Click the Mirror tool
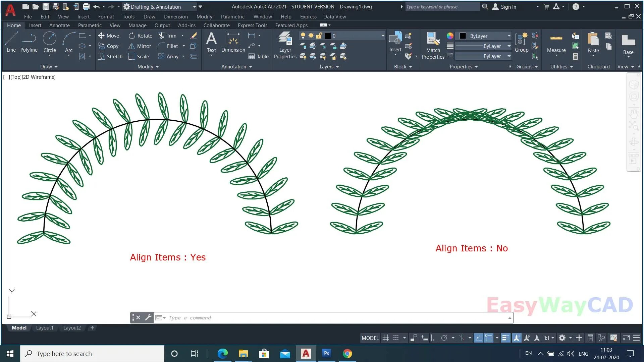The height and width of the screenshot is (362, 644). click(140, 46)
